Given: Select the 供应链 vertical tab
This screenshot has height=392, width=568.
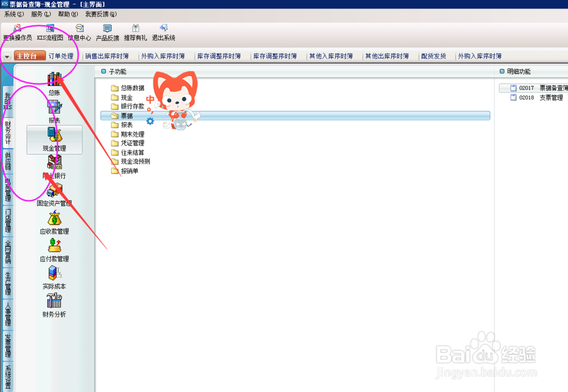Looking at the screenshot, I should pos(7,161).
